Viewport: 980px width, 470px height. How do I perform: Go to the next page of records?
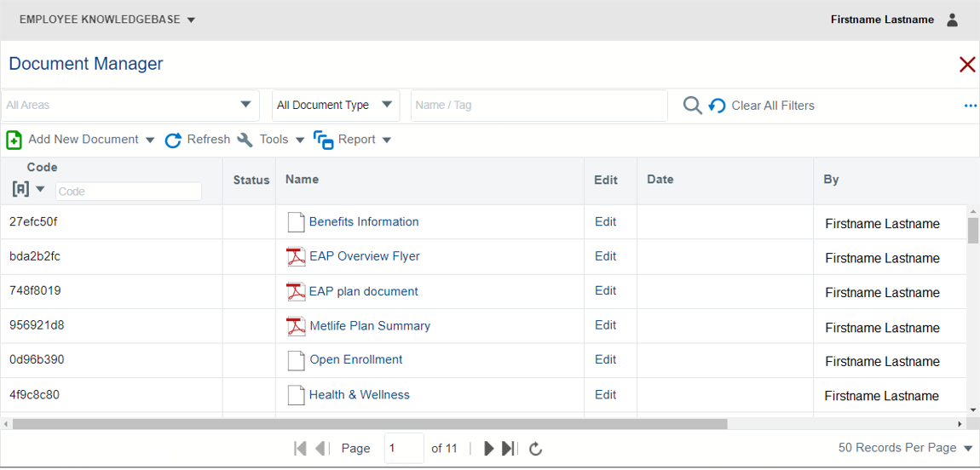click(489, 448)
